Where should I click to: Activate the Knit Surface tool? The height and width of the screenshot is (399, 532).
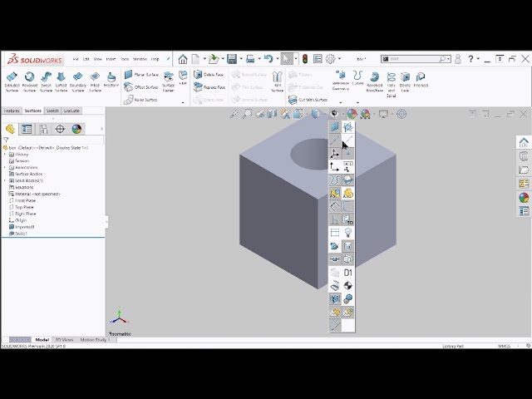point(278,81)
